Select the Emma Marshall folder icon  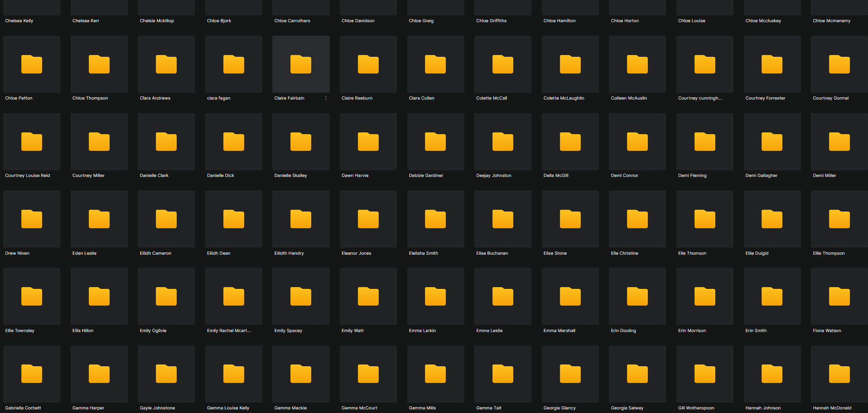[x=570, y=297]
